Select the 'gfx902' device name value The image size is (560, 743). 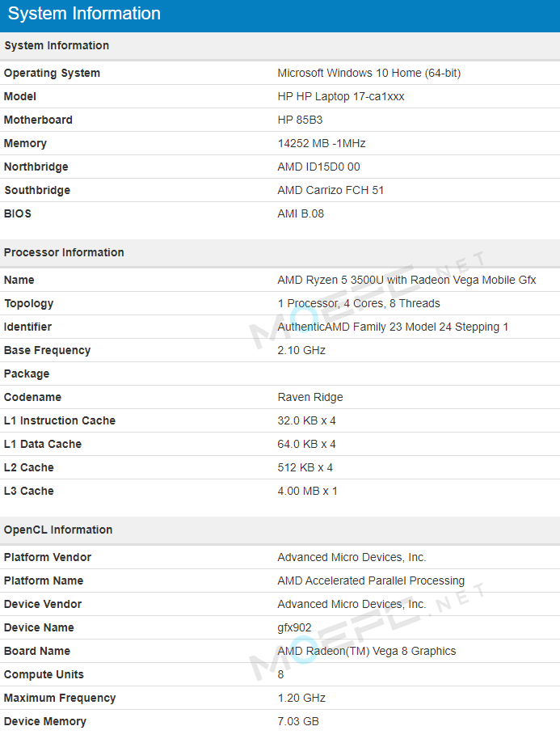[x=294, y=628]
